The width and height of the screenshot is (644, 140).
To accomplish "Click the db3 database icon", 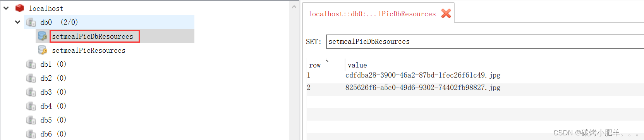I will 31,92.
